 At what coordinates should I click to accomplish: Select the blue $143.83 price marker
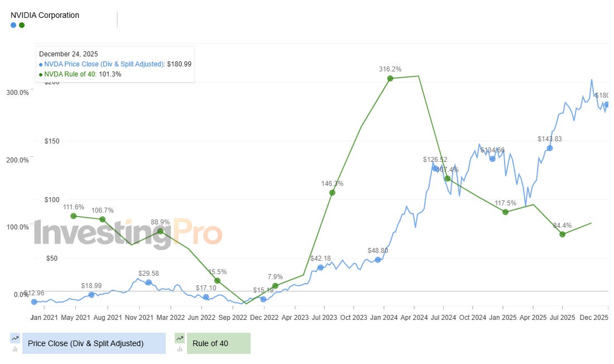coord(550,148)
